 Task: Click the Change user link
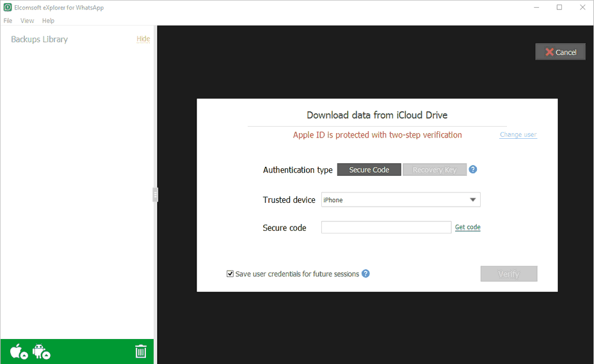pyautogui.click(x=518, y=134)
